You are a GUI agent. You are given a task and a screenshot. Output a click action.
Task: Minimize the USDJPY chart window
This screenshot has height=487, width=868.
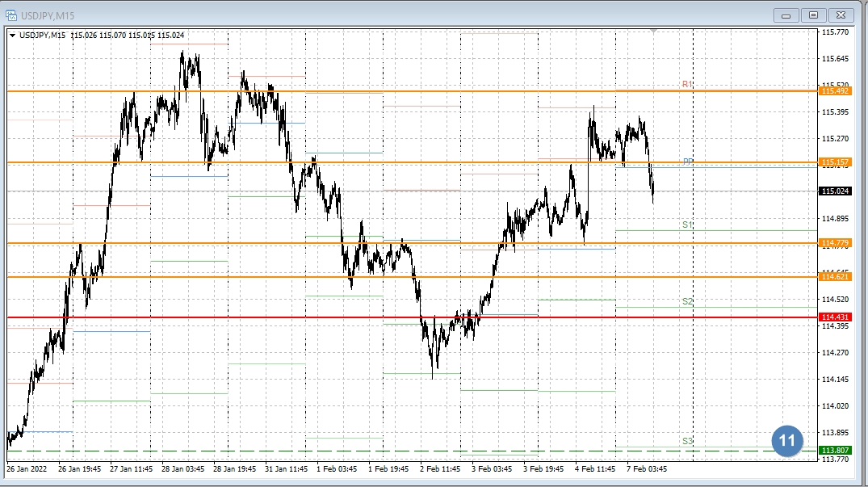[786, 15]
